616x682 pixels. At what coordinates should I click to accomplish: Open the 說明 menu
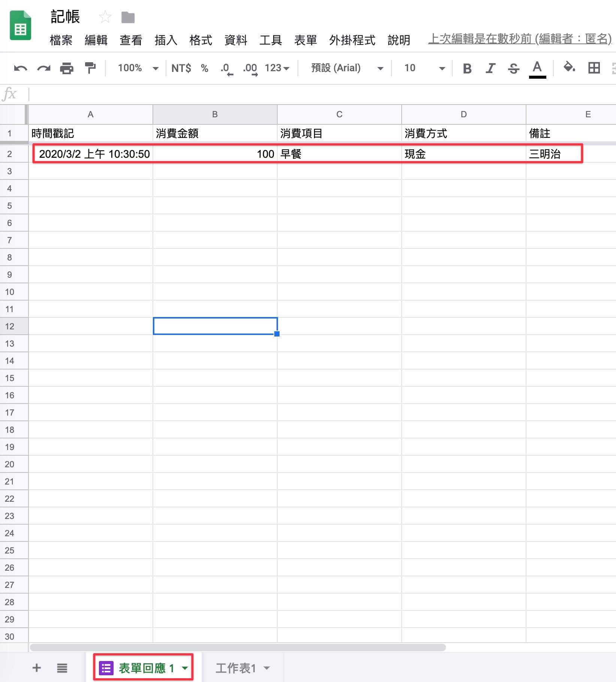tap(399, 40)
